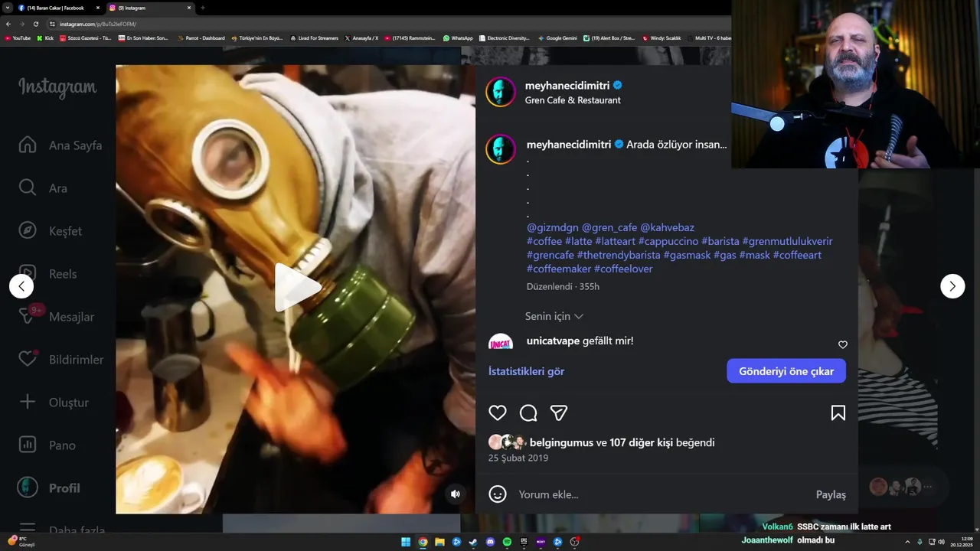Open the Profil avatar item
Image resolution: width=980 pixels, height=551 pixels.
click(49, 488)
